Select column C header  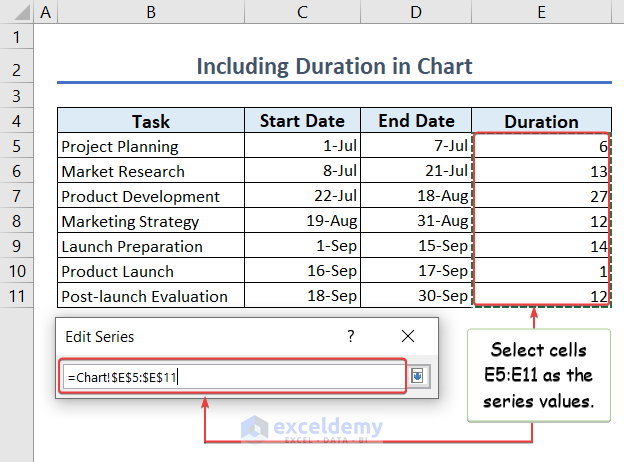(x=302, y=13)
